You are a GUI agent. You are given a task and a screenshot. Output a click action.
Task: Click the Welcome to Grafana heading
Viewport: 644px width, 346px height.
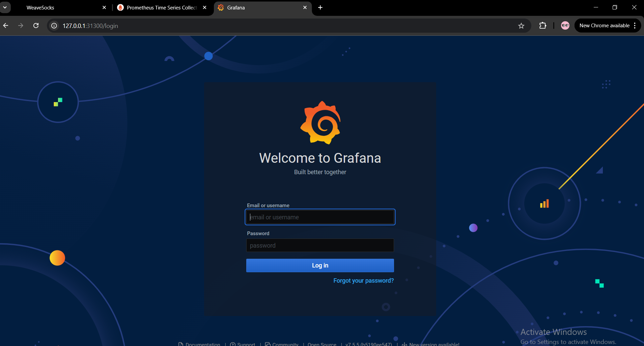coord(320,158)
